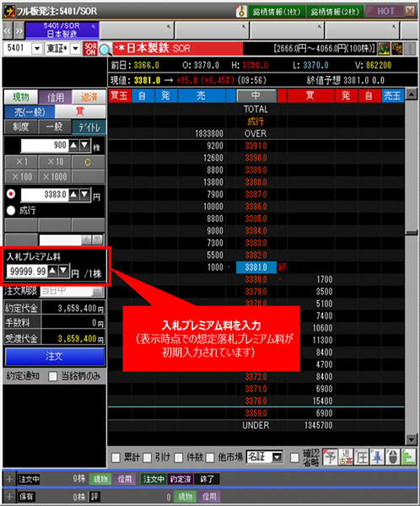
Task: Click the blue 注文 order button
Action: 55,356
